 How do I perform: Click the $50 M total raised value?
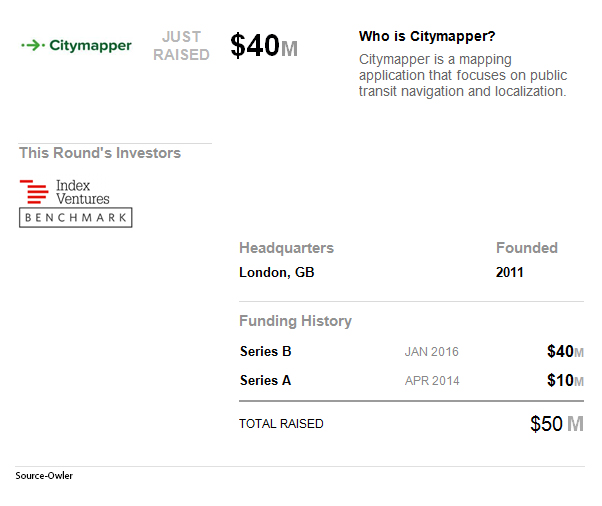point(557,424)
